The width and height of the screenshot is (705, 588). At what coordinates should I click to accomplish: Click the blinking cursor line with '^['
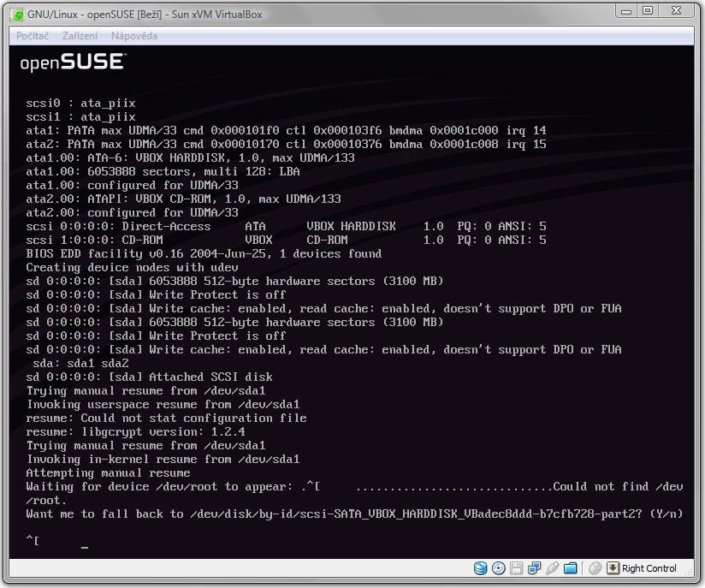57,541
